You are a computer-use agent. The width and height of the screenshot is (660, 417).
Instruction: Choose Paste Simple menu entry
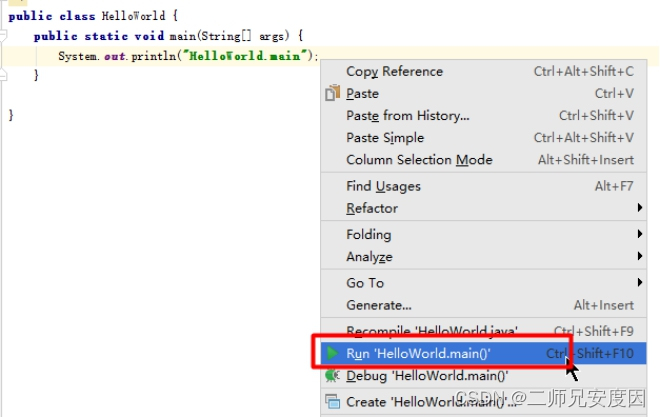coord(483,138)
